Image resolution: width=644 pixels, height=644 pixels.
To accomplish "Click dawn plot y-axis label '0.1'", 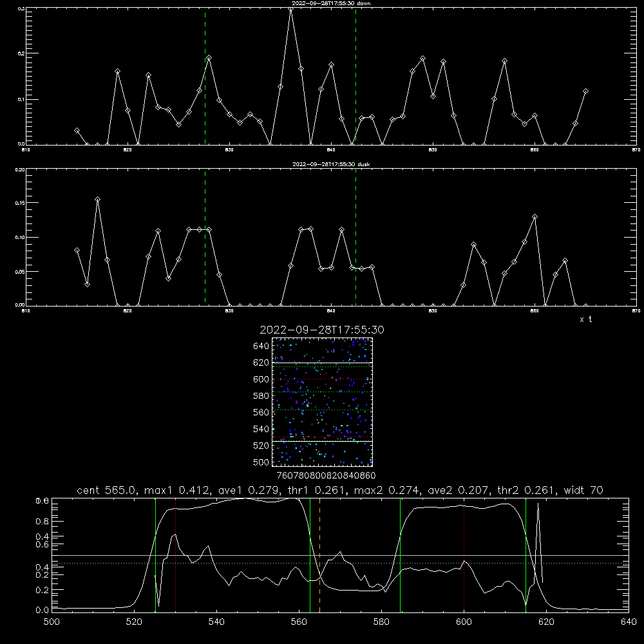I will pos(21,99).
